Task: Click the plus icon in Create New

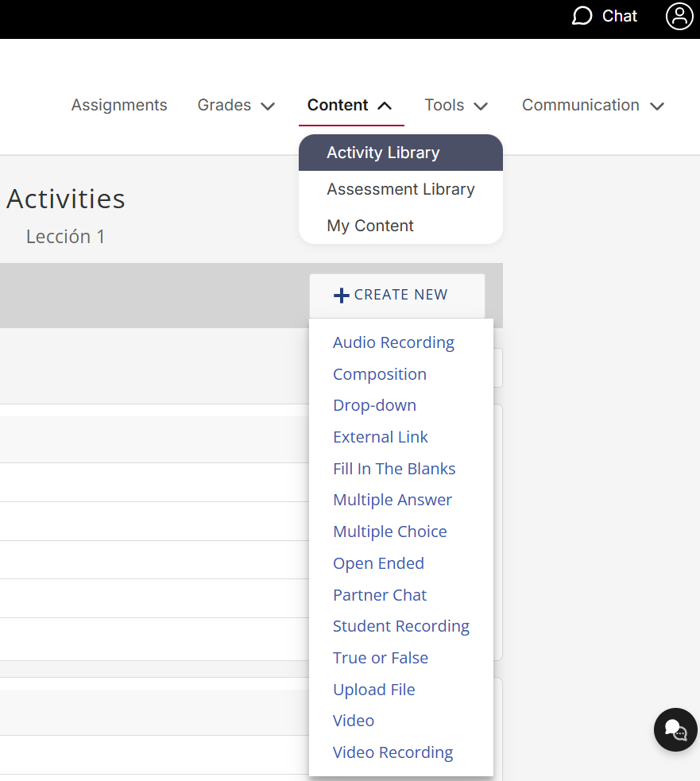Action: [342, 295]
